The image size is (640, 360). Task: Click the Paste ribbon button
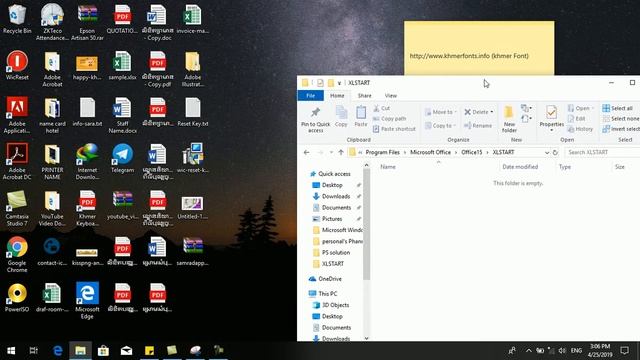coord(361,116)
